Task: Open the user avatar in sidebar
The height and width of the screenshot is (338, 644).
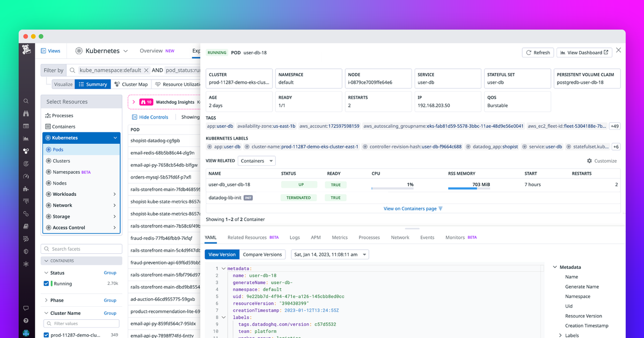Action: (x=26, y=333)
